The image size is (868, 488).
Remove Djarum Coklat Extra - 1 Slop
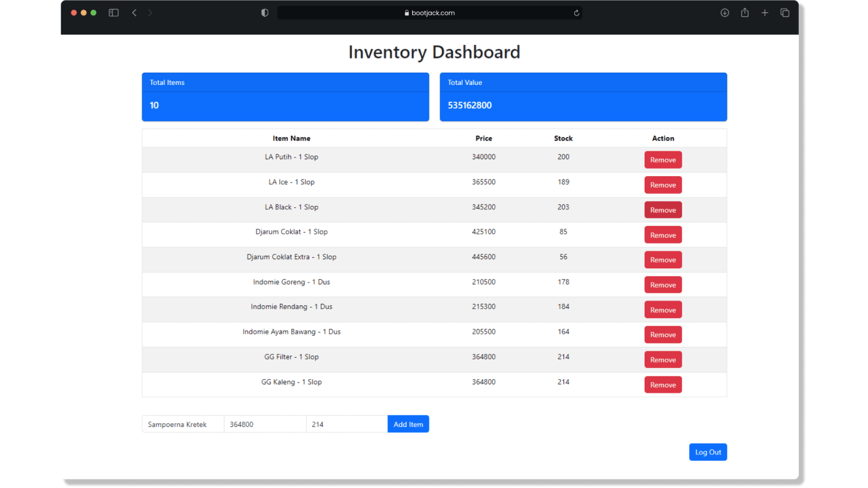pos(663,260)
